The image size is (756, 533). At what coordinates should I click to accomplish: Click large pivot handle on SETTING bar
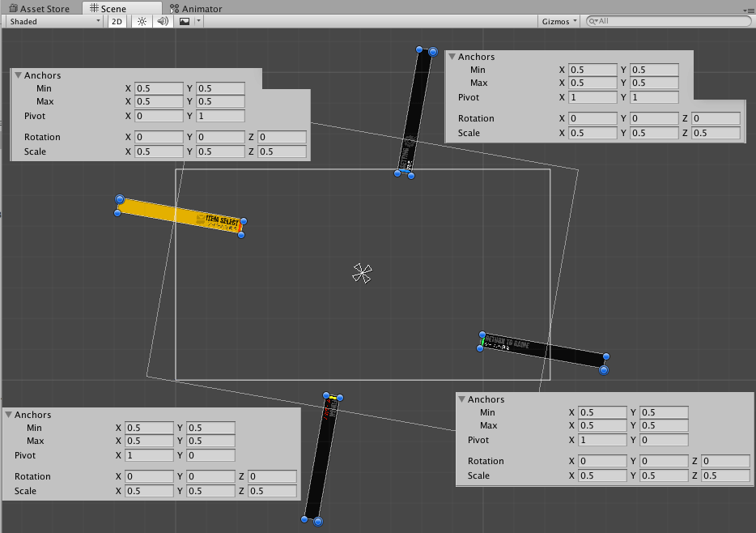433,52
